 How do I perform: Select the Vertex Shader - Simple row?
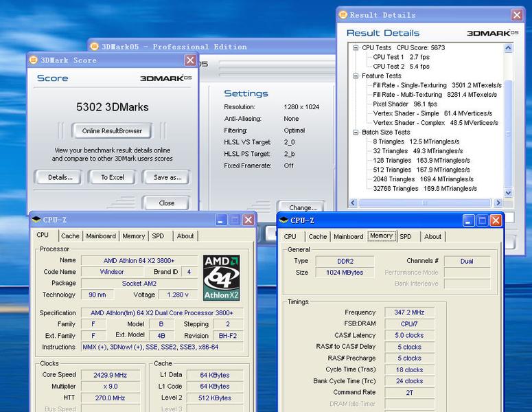(x=432, y=113)
